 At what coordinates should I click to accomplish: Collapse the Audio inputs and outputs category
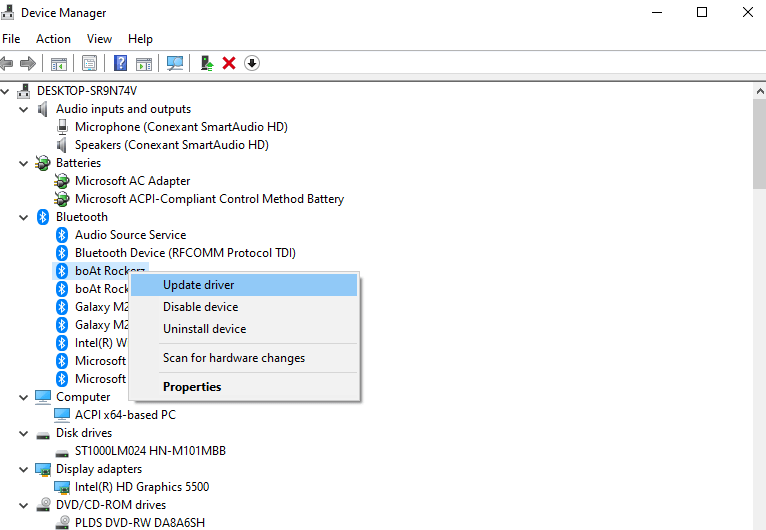(23, 109)
